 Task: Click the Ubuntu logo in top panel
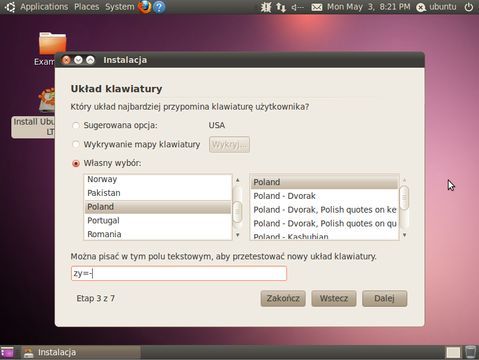(x=10, y=7)
